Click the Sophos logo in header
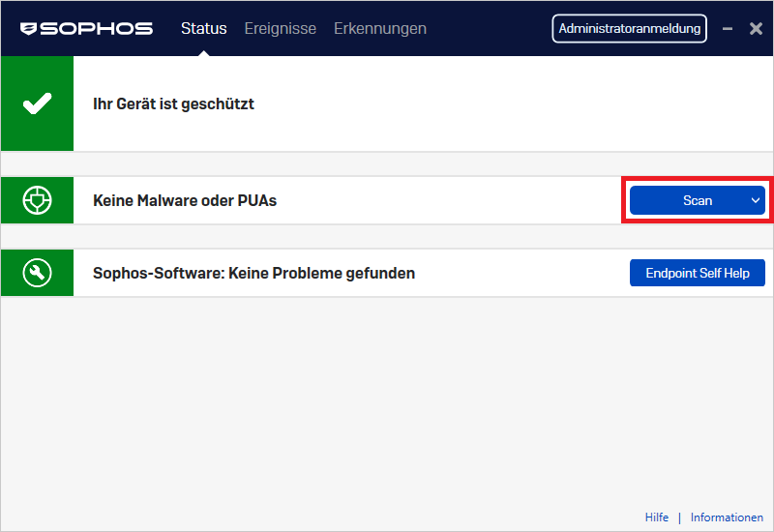 pyautogui.click(x=86, y=29)
